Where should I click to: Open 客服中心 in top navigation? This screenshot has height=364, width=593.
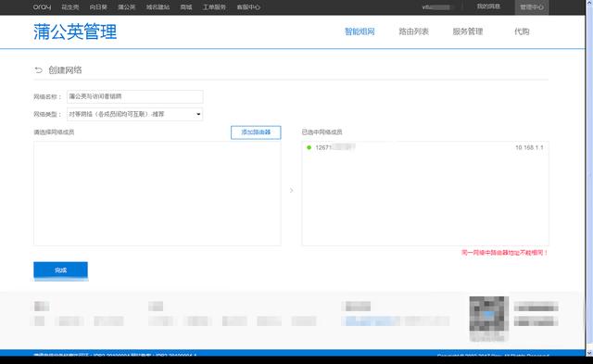248,7
